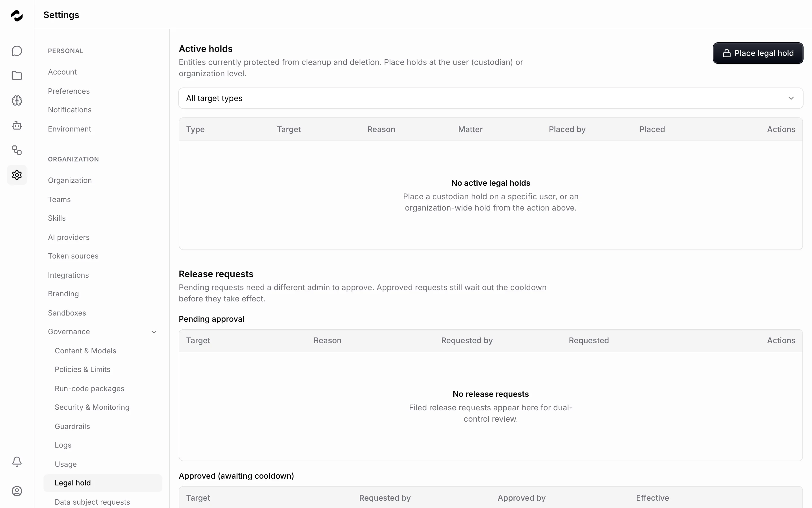Select Legal hold in the sidebar
Viewport: 812px width, 508px height.
click(x=103, y=483)
